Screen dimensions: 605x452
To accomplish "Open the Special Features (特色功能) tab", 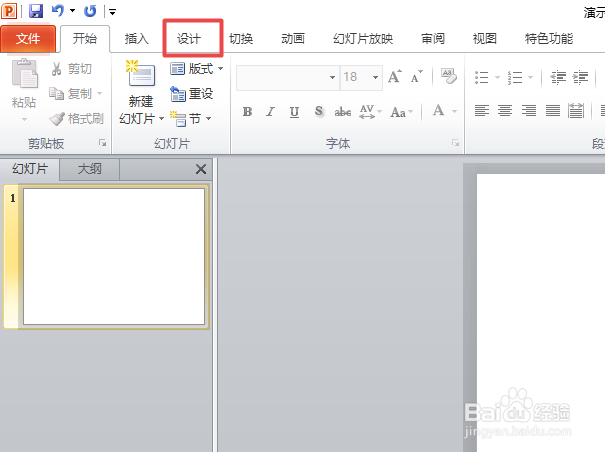I will click(549, 39).
